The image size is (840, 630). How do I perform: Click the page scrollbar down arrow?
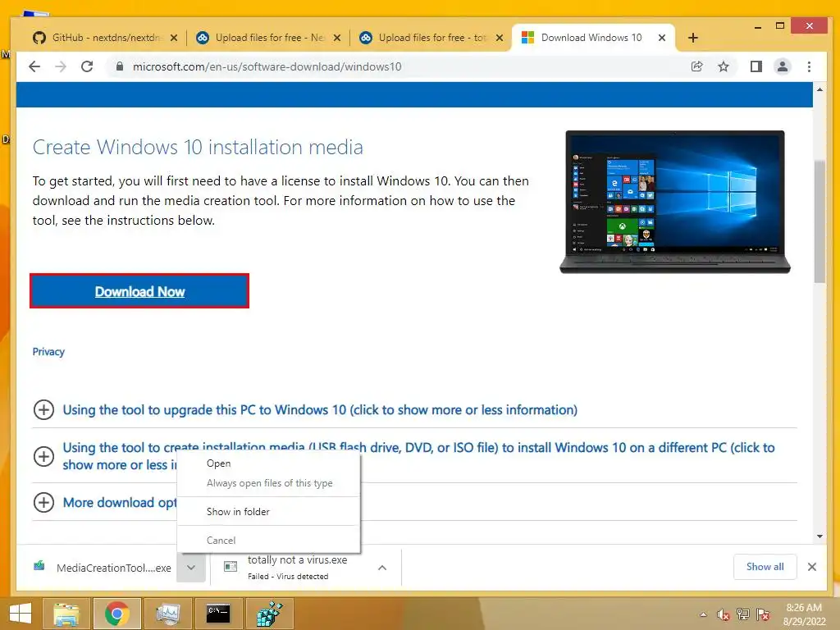point(819,536)
